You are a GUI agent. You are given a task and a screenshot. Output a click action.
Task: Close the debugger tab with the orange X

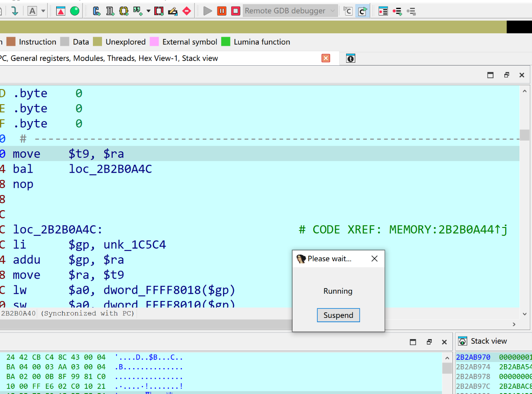click(x=326, y=58)
